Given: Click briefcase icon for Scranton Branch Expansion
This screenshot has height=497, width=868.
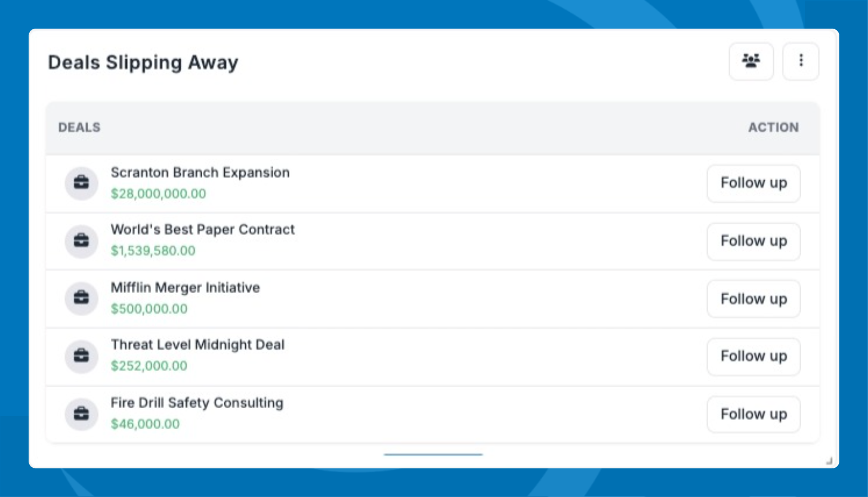Looking at the screenshot, I should pos(81,183).
